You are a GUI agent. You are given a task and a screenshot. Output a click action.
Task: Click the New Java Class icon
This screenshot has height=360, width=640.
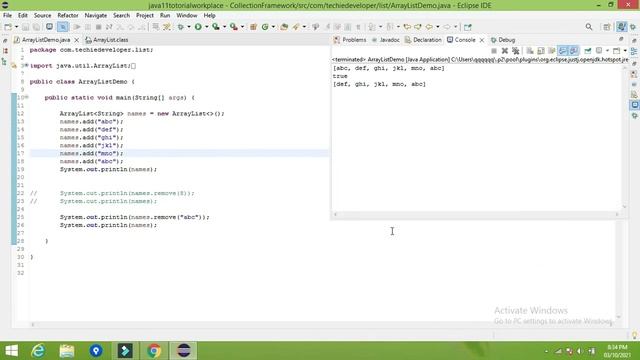point(265,27)
